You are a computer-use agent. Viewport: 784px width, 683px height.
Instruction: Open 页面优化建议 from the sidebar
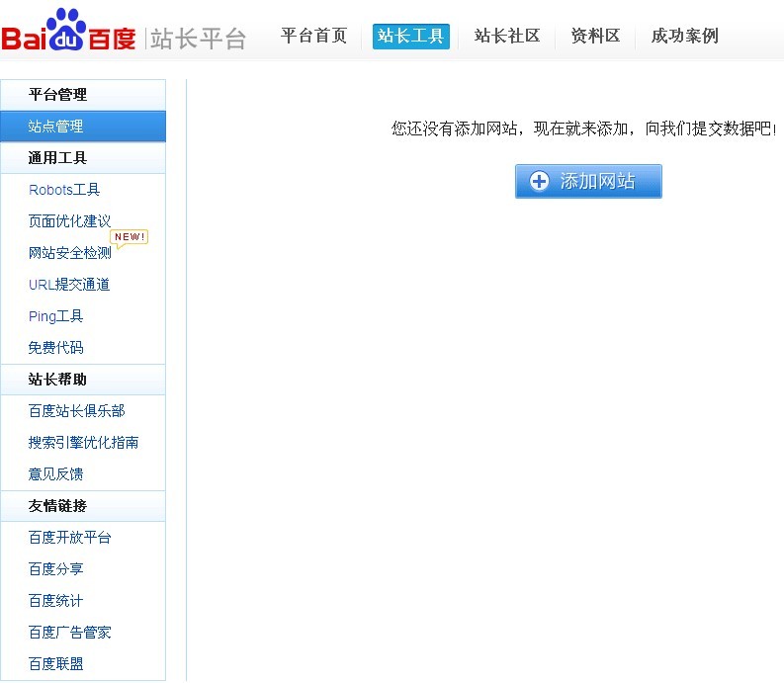69,221
